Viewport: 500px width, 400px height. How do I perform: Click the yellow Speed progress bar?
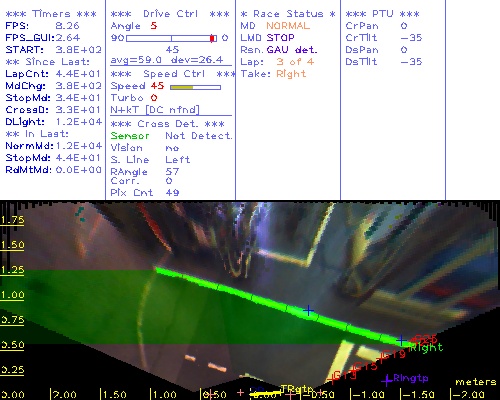click(195, 87)
